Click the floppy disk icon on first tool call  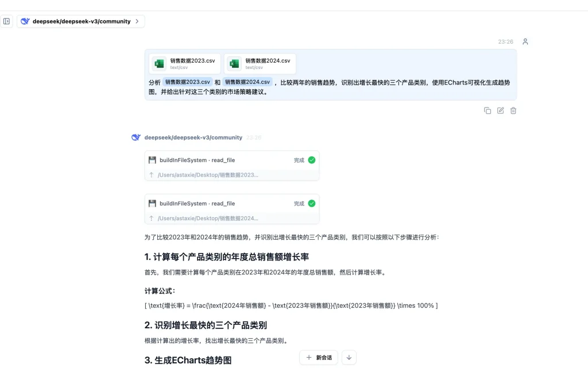pyautogui.click(x=152, y=160)
